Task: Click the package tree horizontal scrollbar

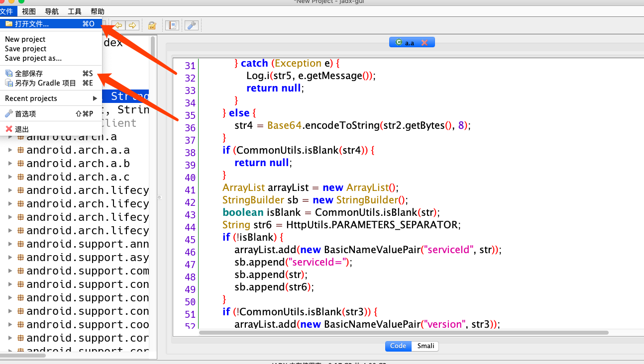Action: pos(23,356)
